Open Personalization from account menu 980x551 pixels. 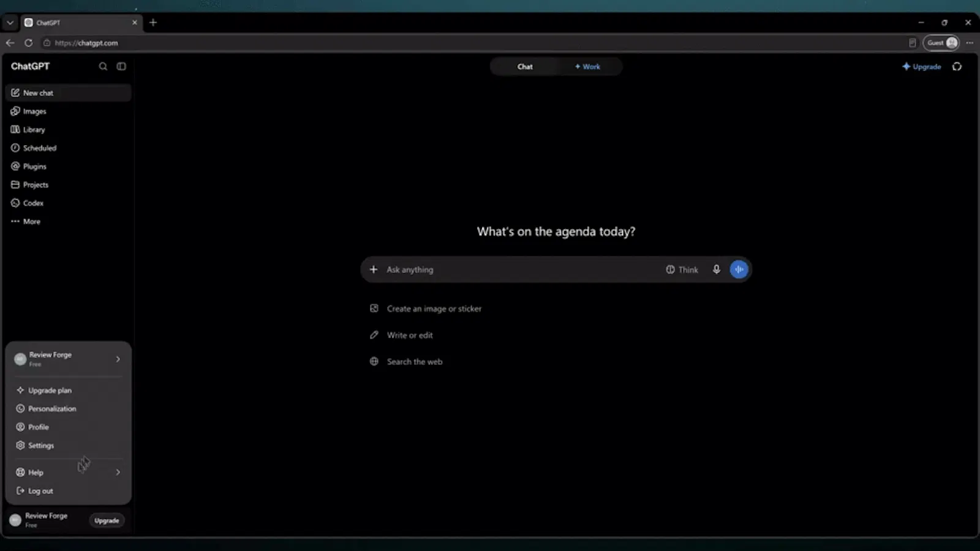[69, 409]
